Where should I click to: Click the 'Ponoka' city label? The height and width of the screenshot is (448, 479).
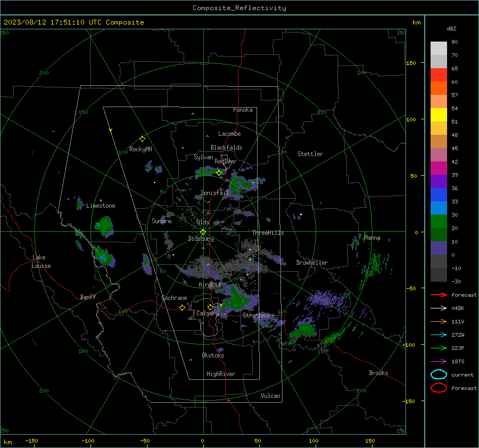click(243, 110)
